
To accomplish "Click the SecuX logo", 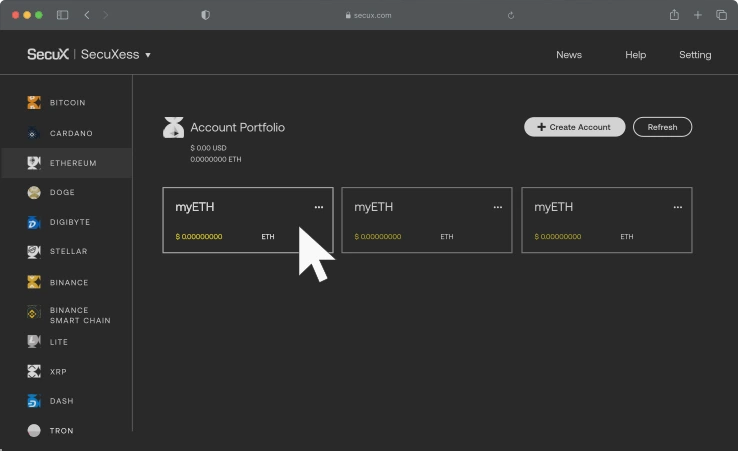I will [x=48, y=54].
